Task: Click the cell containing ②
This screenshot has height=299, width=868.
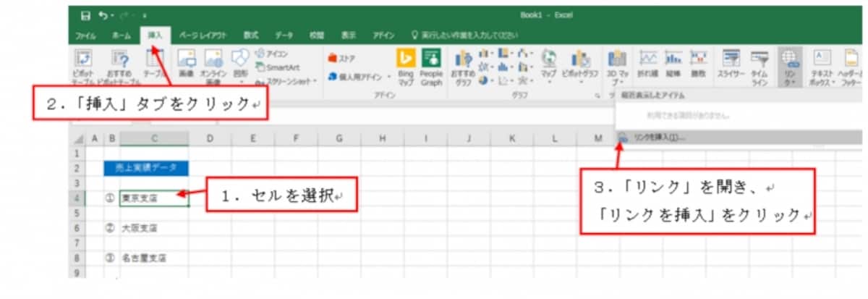Action: click(111, 227)
